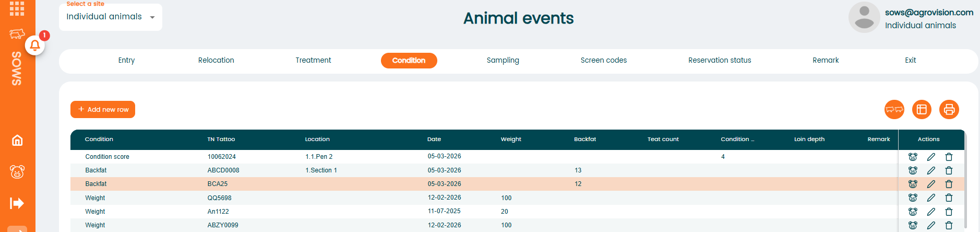Click the sidebar exit arrow icon

[17, 203]
